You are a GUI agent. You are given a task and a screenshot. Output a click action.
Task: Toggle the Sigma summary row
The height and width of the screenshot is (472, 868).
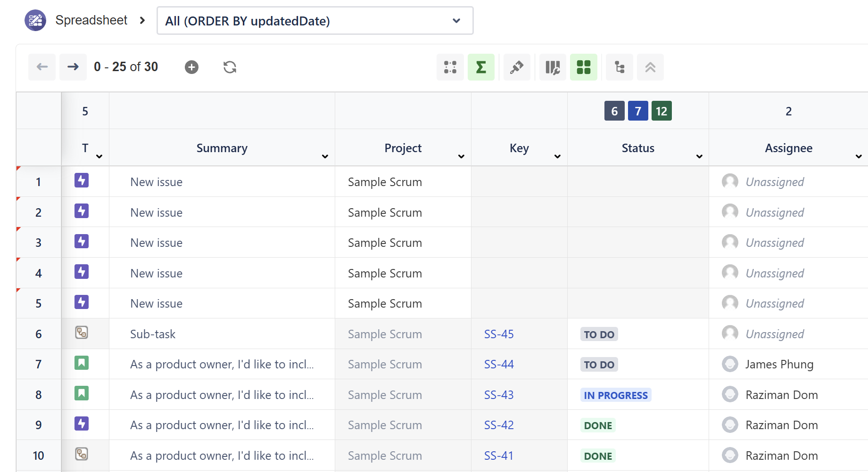point(481,67)
